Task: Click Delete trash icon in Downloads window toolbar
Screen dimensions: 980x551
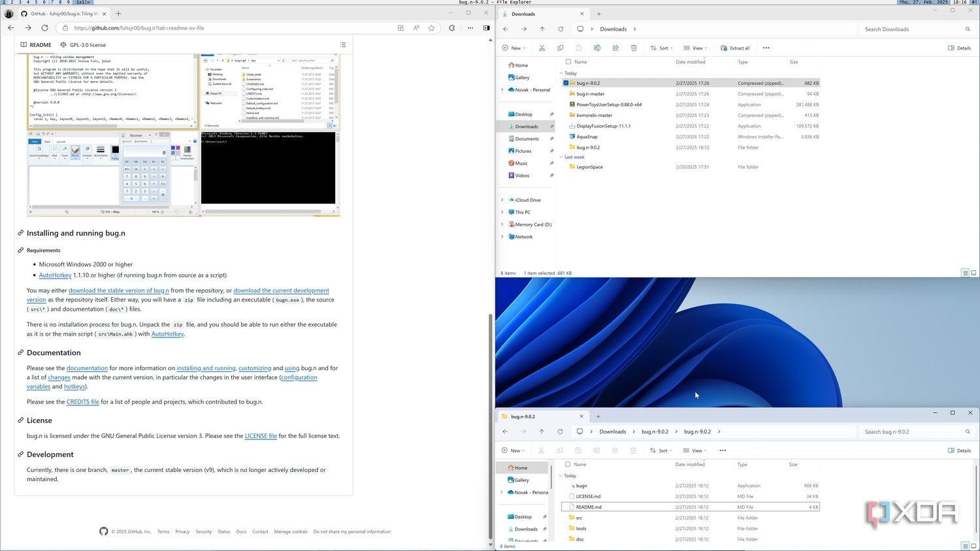Action: [634, 48]
